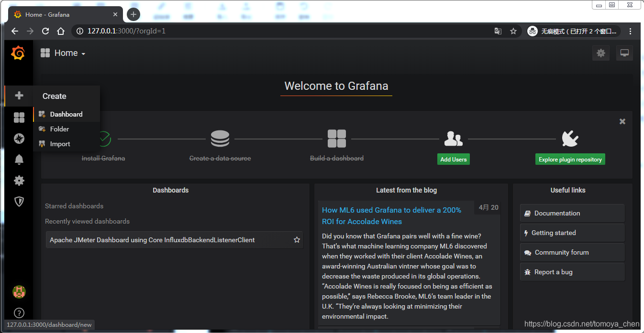This screenshot has height=333, width=644.
Task: Click the Add Users button
Action: (x=454, y=159)
